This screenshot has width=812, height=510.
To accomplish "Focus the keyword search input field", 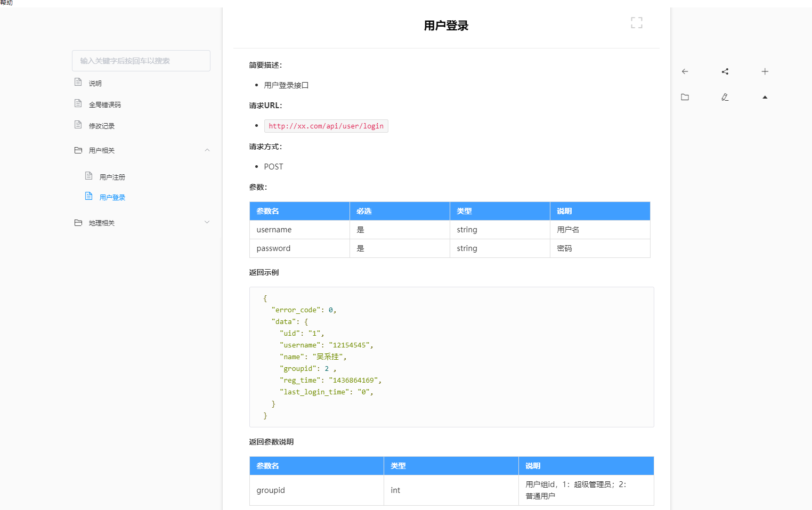I will point(141,61).
